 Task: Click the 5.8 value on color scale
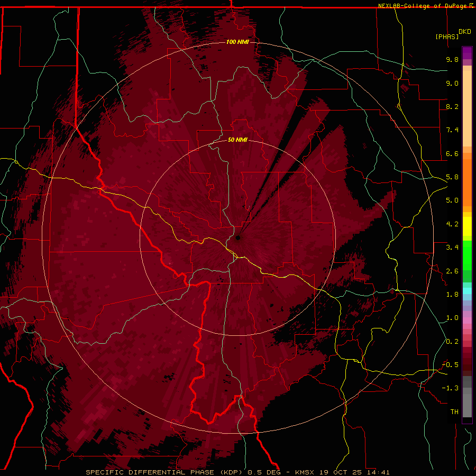(452, 177)
